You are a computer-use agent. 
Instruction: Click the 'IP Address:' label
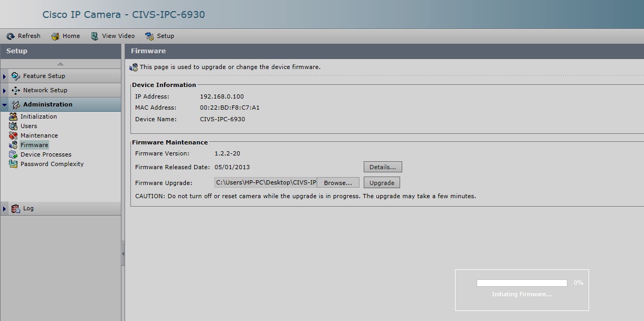pyautogui.click(x=152, y=96)
